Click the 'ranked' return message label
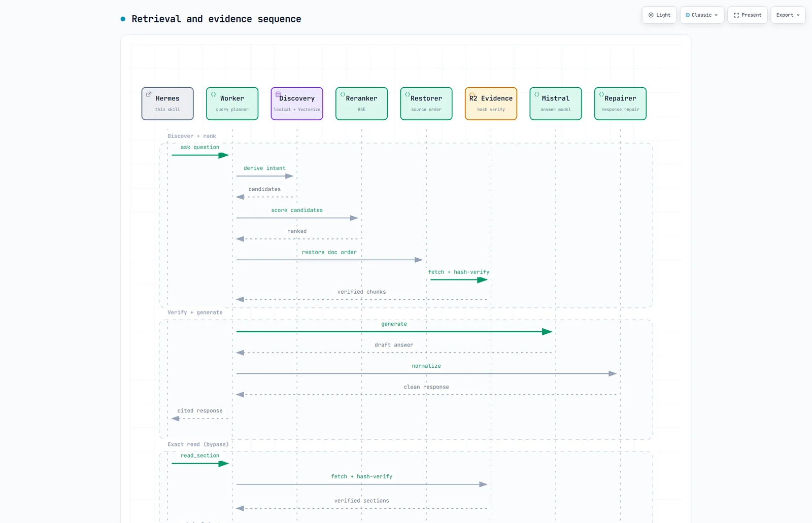Viewport: 812px width, 523px height. pos(297,231)
